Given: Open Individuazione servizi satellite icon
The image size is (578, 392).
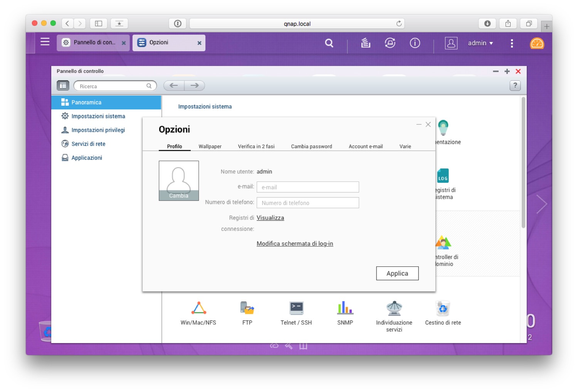Looking at the screenshot, I should [394, 308].
